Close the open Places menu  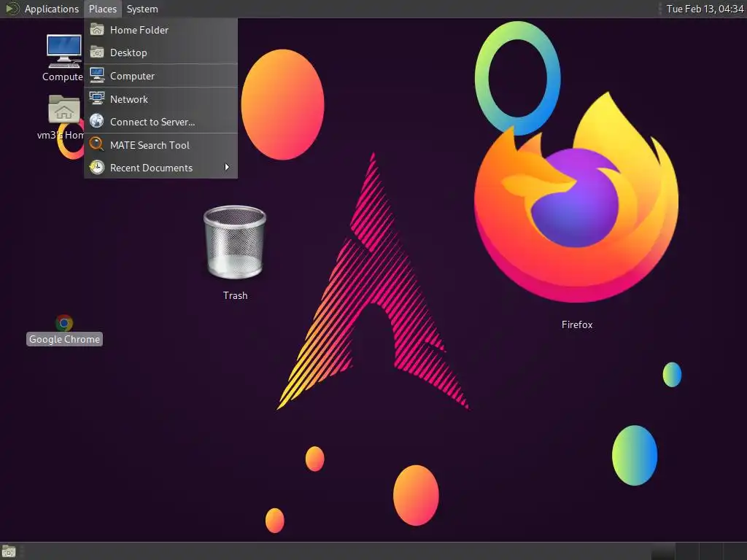pos(102,9)
